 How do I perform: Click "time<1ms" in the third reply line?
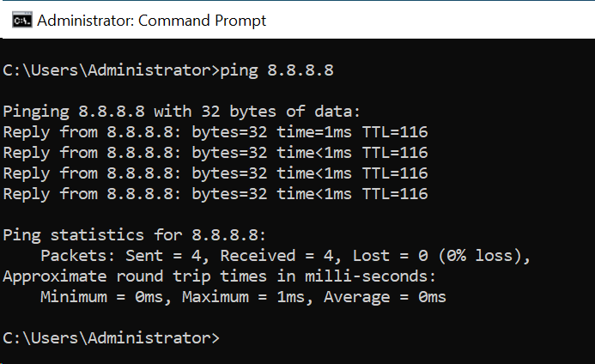314,173
